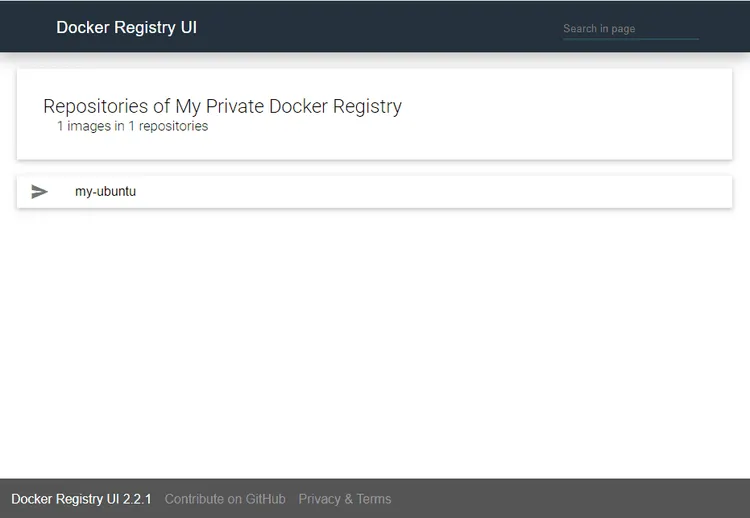
Task: Click the version number 2.2.1 in the footer
Action: pos(136,499)
